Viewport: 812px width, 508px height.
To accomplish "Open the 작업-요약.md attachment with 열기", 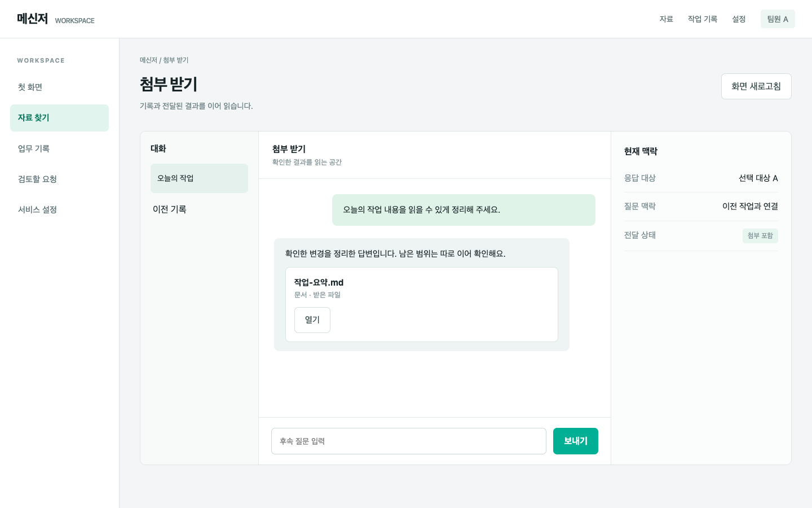I will (x=312, y=320).
